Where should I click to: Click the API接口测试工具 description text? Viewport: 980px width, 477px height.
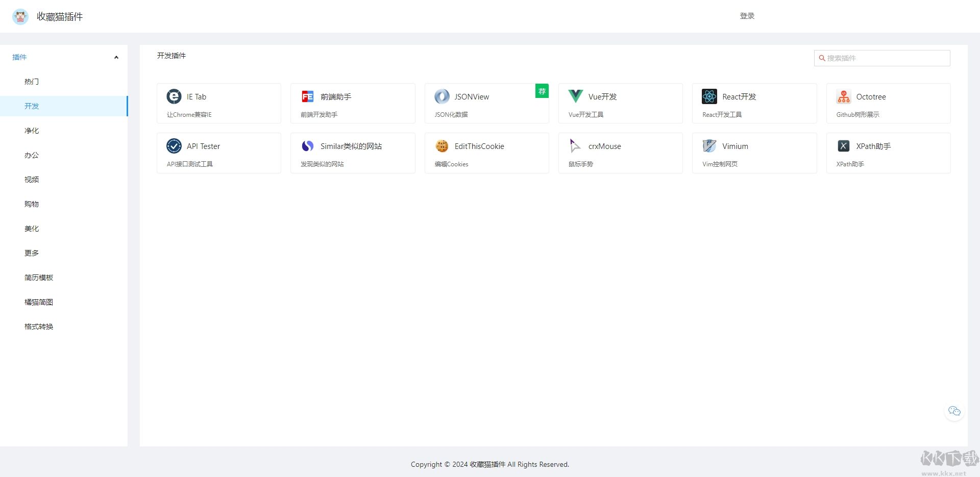point(190,164)
